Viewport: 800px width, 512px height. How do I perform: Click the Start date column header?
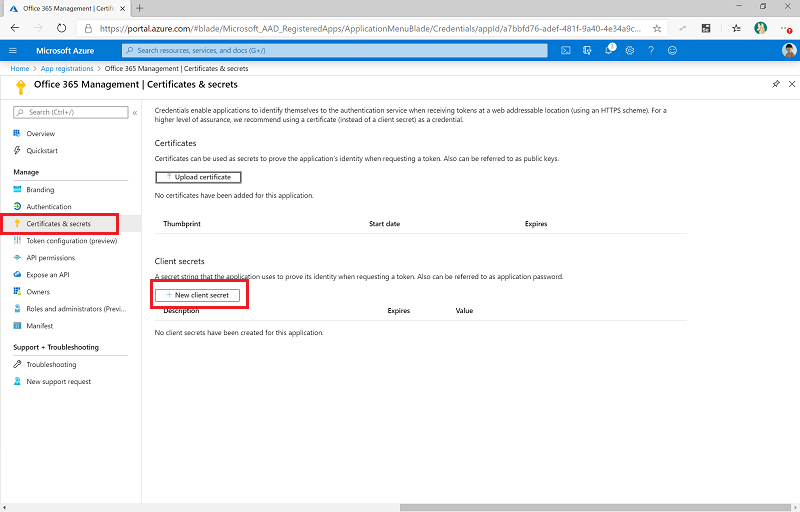click(384, 224)
